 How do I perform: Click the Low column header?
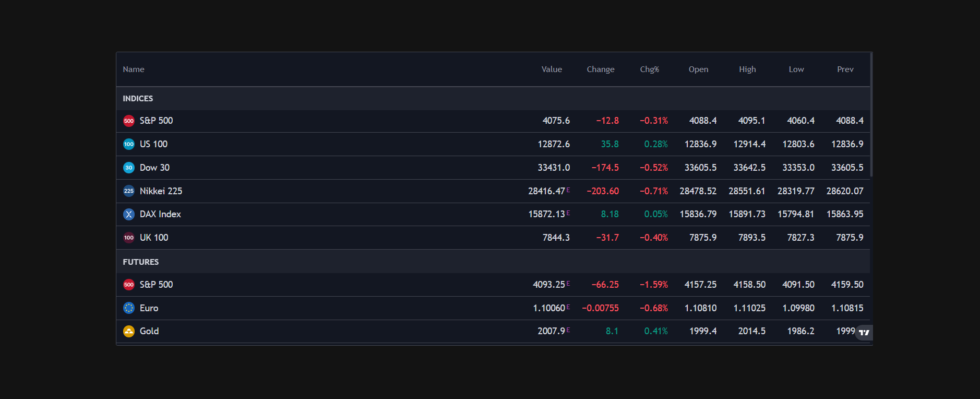(796, 69)
